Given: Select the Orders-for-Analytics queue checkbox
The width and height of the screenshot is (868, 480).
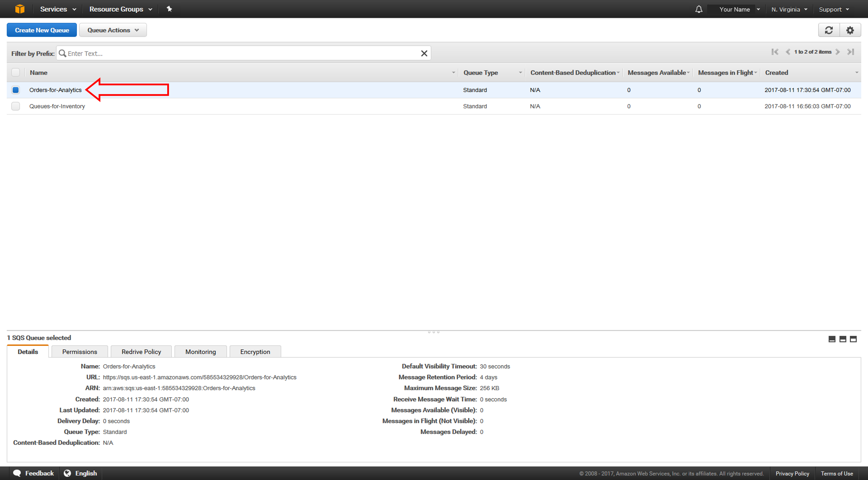Looking at the screenshot, I should [x=16, y=89].
